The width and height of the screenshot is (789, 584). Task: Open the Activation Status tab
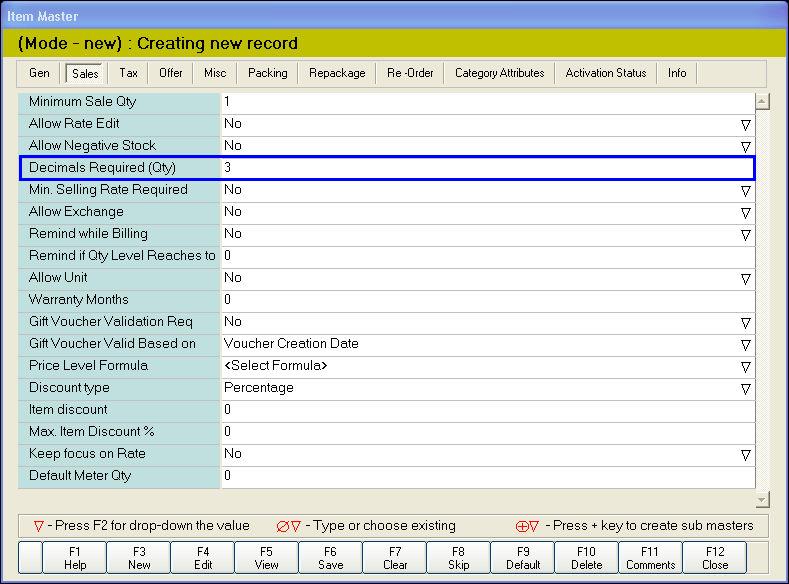tap(606, 73)
